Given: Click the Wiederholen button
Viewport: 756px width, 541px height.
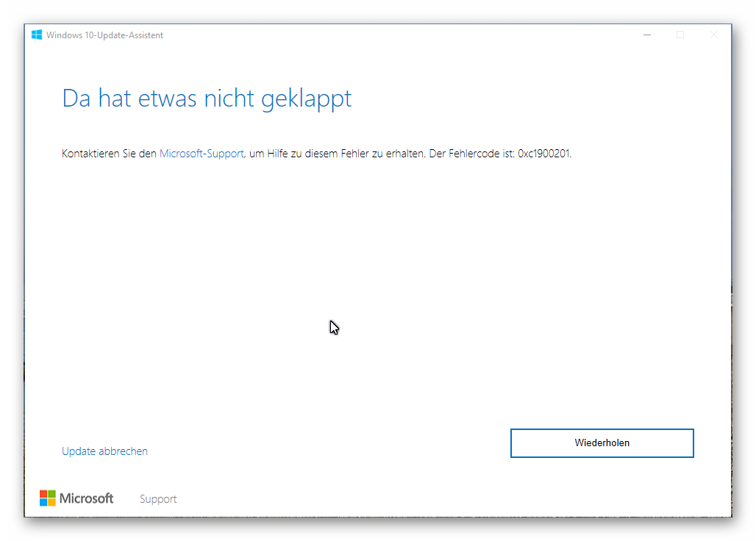Looking at the screenshot, I should point(602,443).
